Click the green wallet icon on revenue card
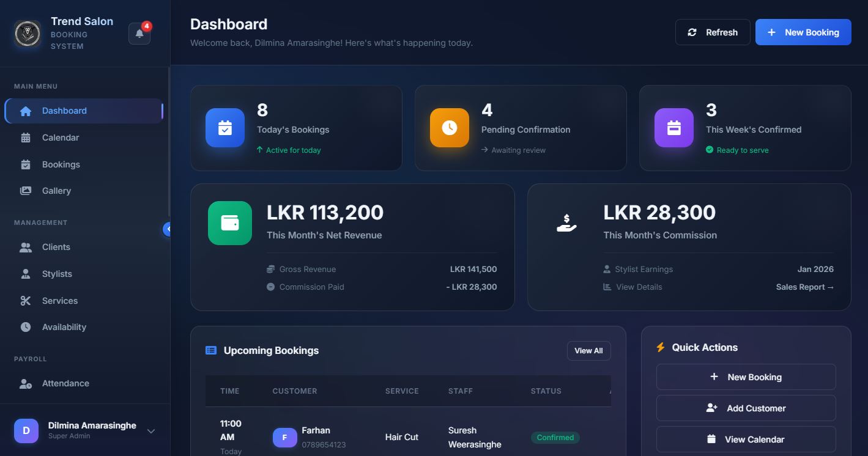This screenshot has width=868, height=456. tap(229, 222)
